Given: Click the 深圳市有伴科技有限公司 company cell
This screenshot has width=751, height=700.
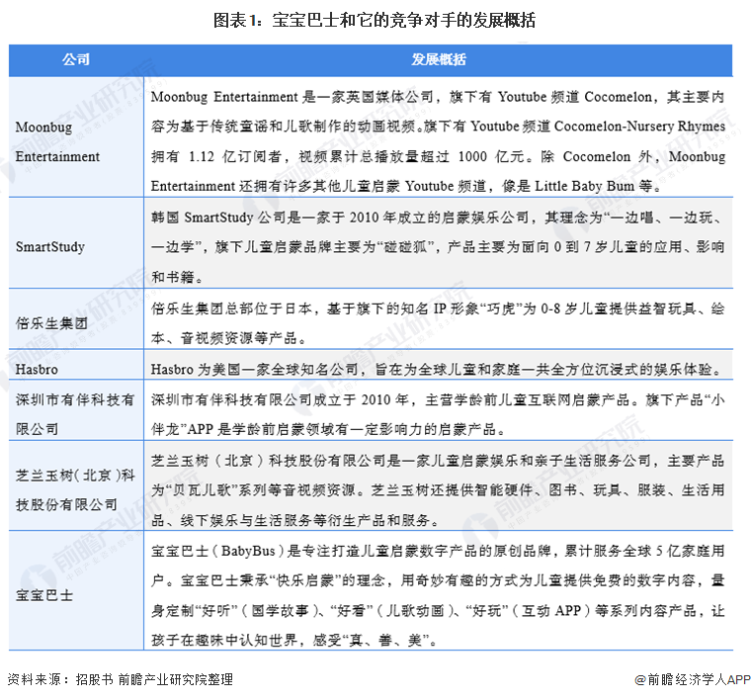Looking at the screenshot, I should coord(76,410).
